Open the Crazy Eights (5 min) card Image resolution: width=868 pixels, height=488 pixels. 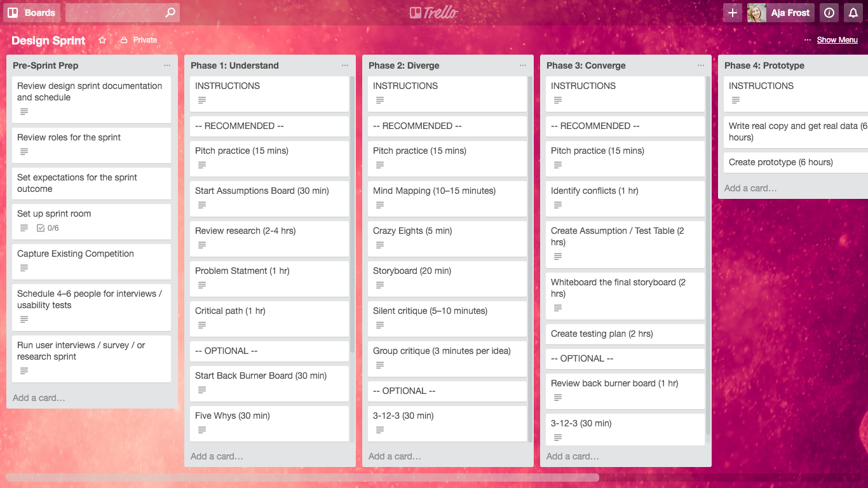tap(447, 237)
